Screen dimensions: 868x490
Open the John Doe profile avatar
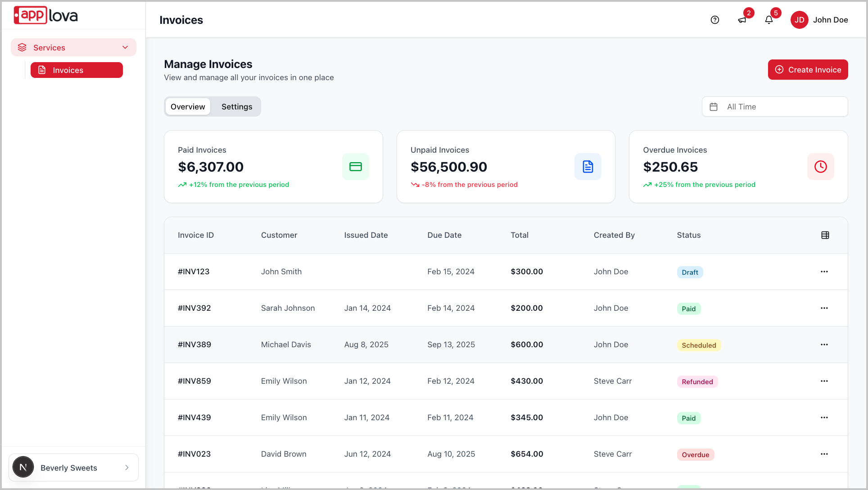[x=799, y=20]
